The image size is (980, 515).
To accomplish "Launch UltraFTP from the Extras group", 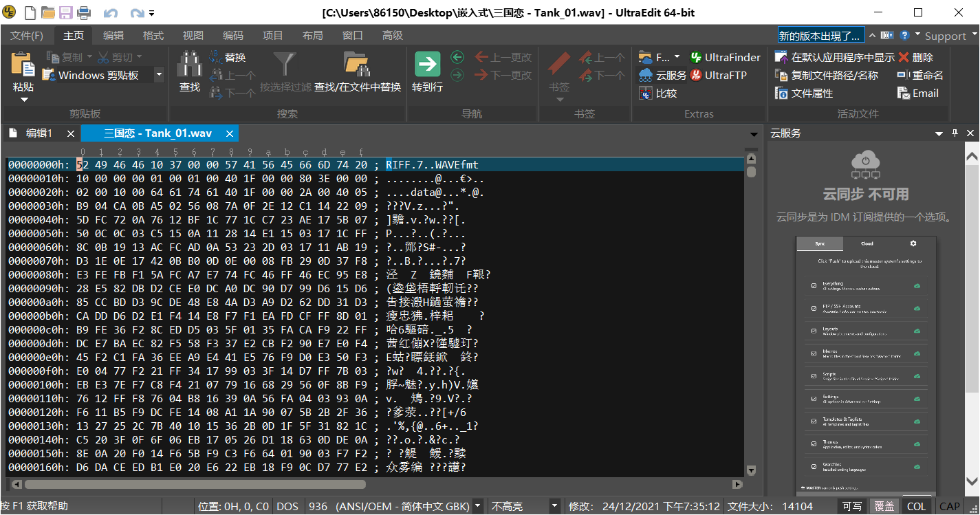I will tap(718, 76).
